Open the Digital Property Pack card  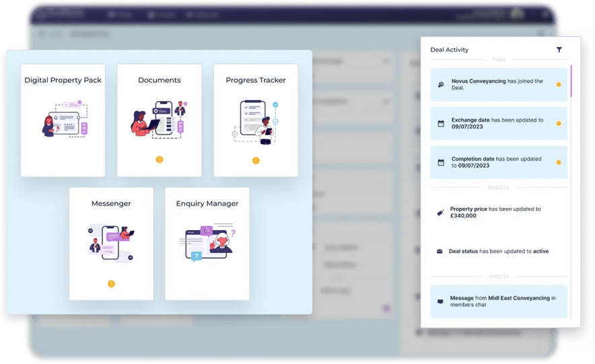pyautogui.click(x=63, y=120)
